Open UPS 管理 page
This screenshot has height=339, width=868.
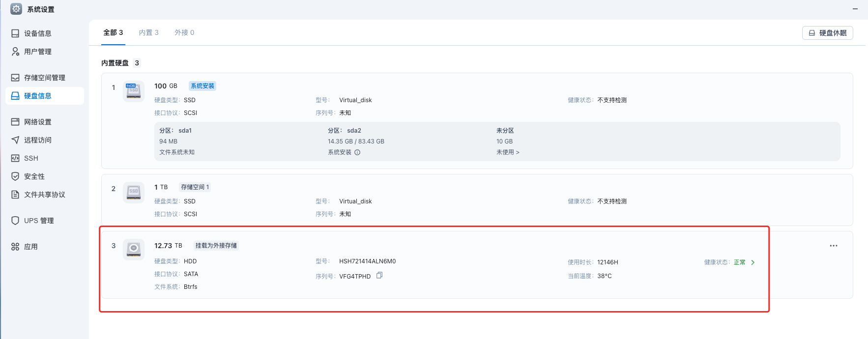pos(38,221)
